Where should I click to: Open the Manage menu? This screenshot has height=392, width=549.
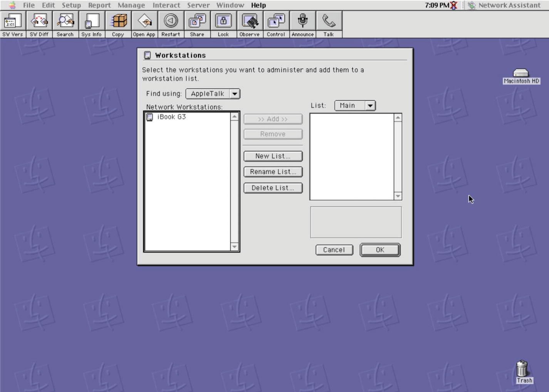point(131,5)
